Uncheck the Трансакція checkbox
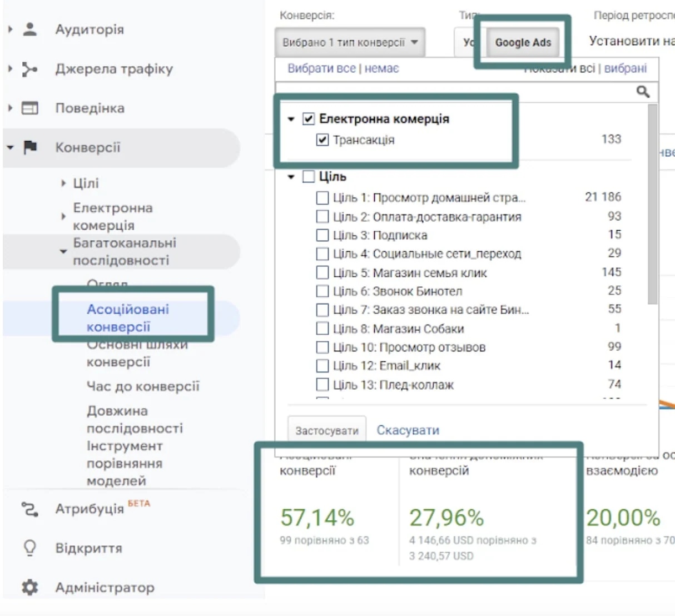This screenshot has height=616, width=675. (322, 140)
